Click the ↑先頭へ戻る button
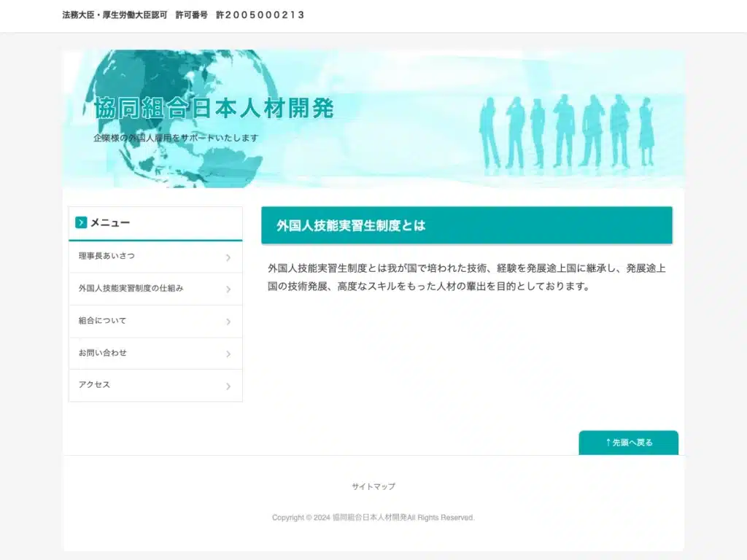Image resolution: width=747 pixels, height=560 pixels. [x=628, y=443]
